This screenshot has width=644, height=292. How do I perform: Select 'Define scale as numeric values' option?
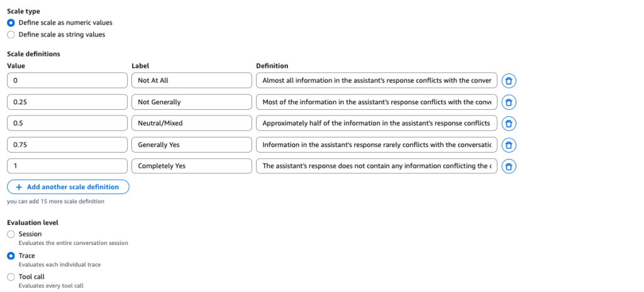pos(11,23)
